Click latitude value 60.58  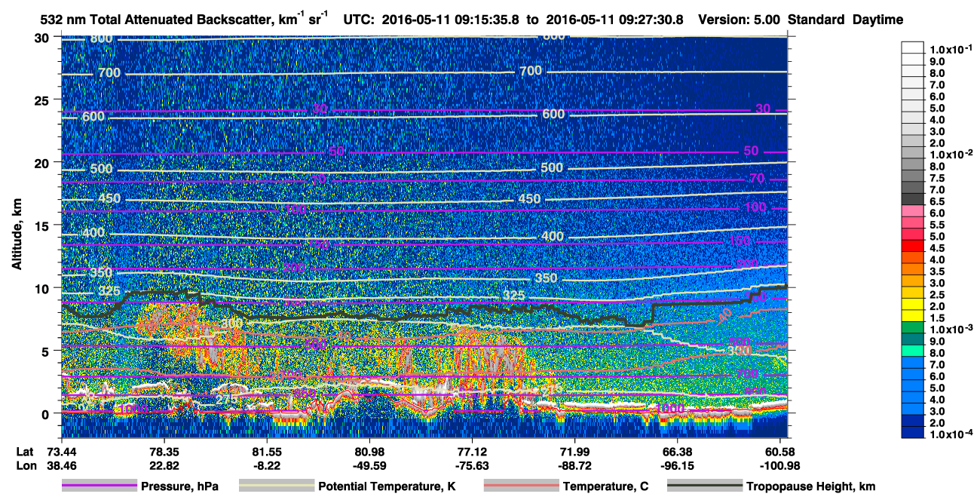tap(780, 451)
